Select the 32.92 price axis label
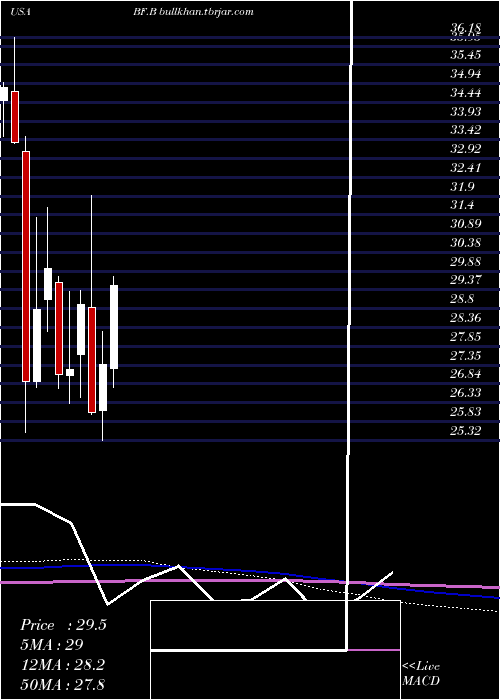 [x=466, y=149]
